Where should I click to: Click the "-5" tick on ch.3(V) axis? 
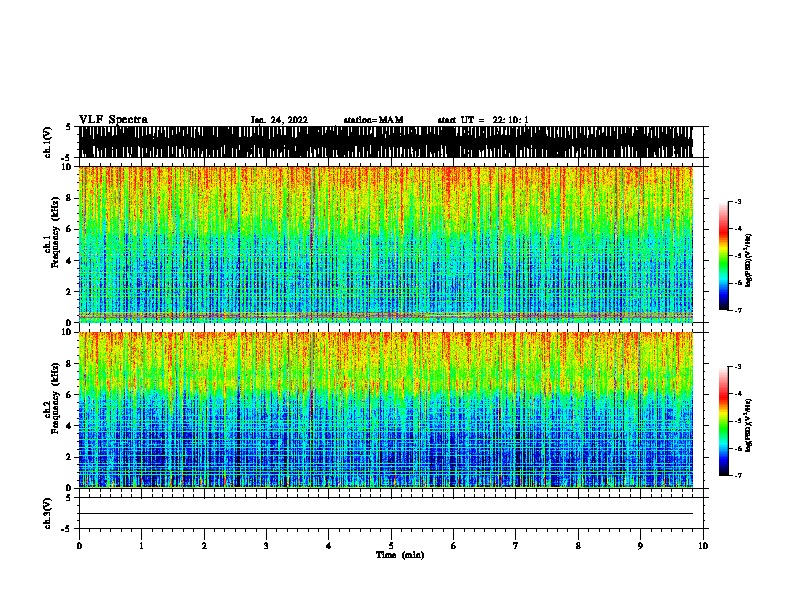tap(66, 529)
